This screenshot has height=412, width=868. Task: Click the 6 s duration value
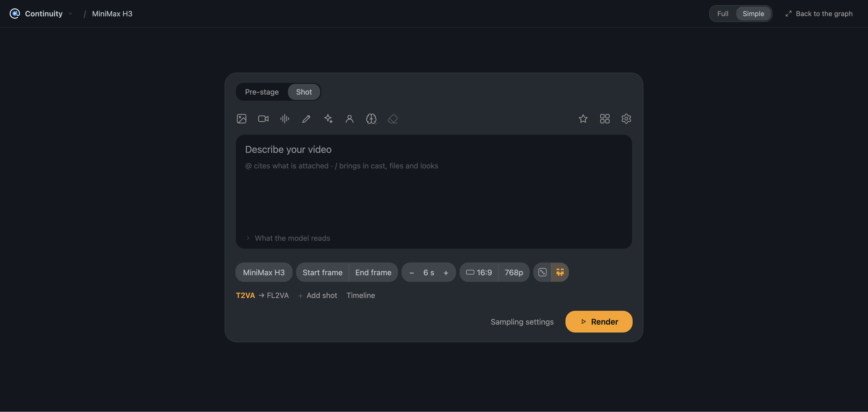[429, 272]
